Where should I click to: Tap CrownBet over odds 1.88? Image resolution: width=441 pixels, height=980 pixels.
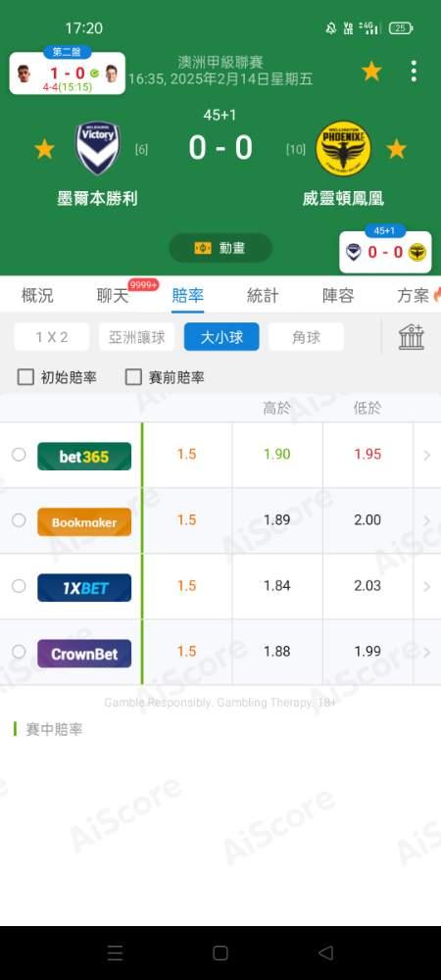276,652
